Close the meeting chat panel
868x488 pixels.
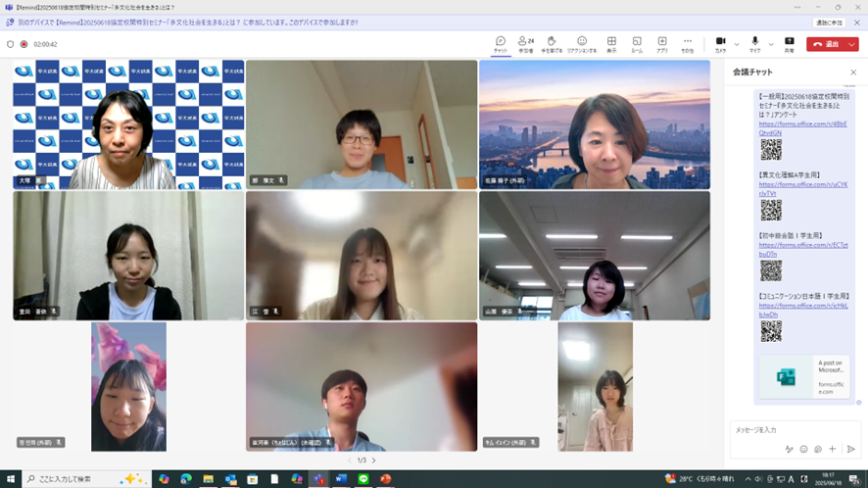coord(852,72)
